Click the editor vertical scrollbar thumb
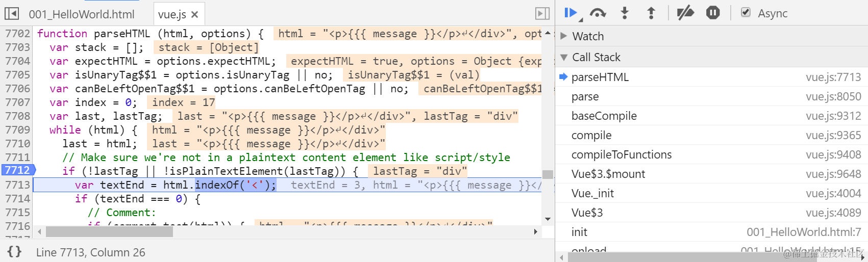The height and width of the screenshot is (262, 868). [548, 174]
